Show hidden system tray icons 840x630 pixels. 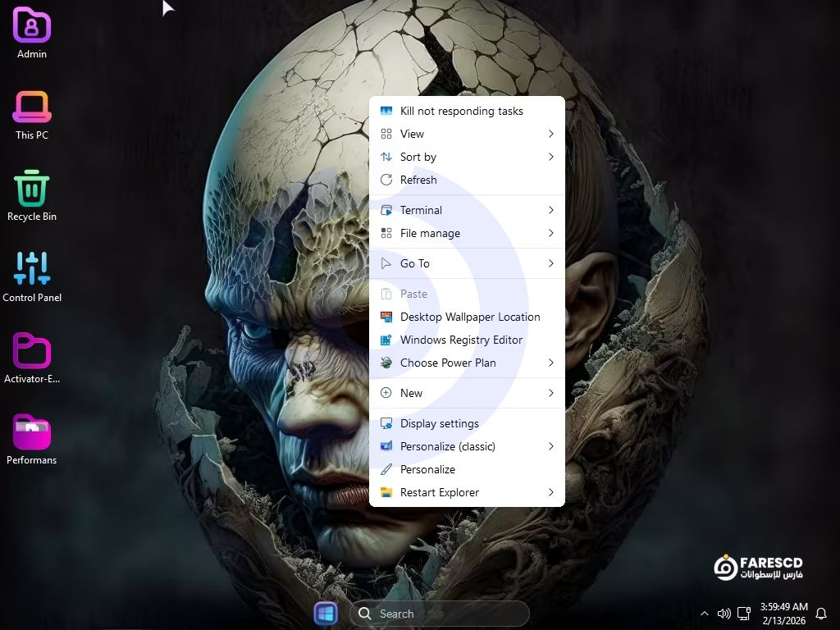coord(704,614)
